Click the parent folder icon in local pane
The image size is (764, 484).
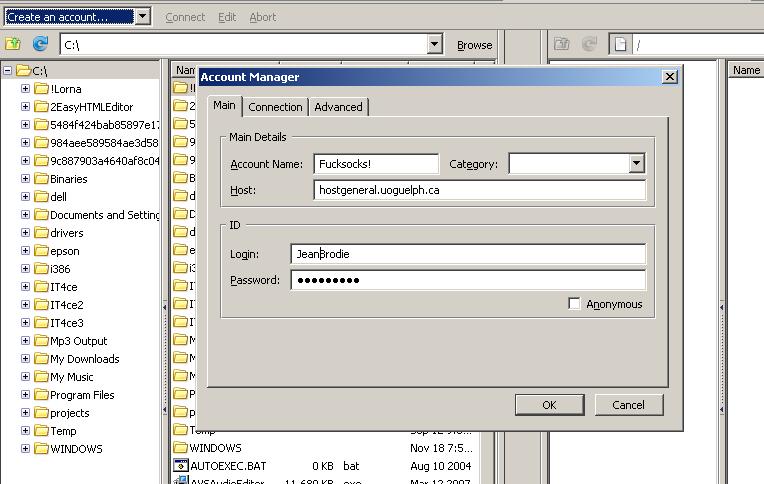point(13,44)
